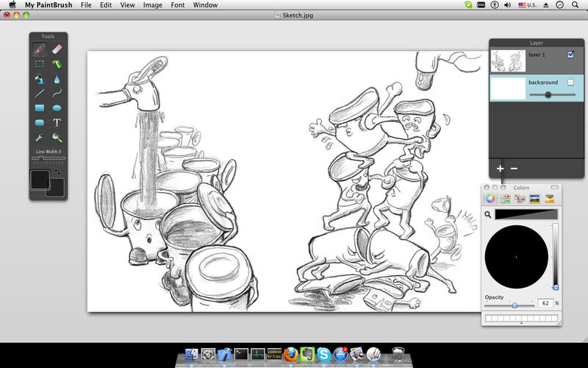Remove layer with the minus button
The width and height of the screenshot is (588, 368).
(x=514, y=169)
